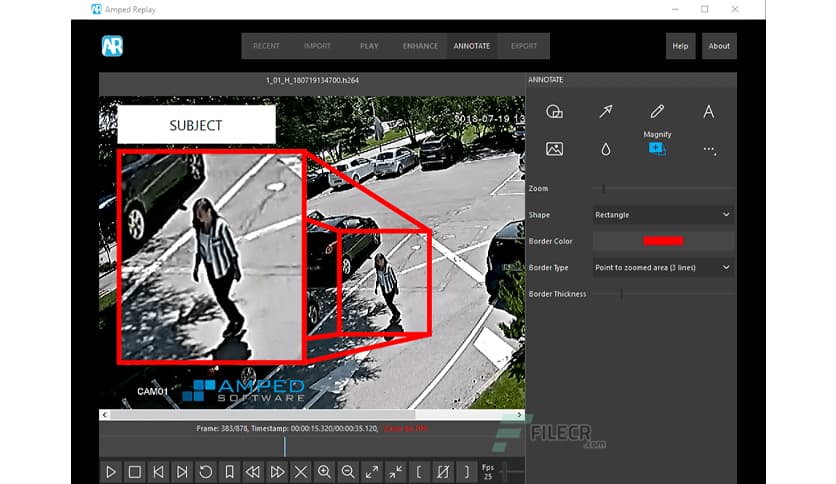The image size is (836, 484).
Task: Open the Help button
Action: click(x=680, y=46)
